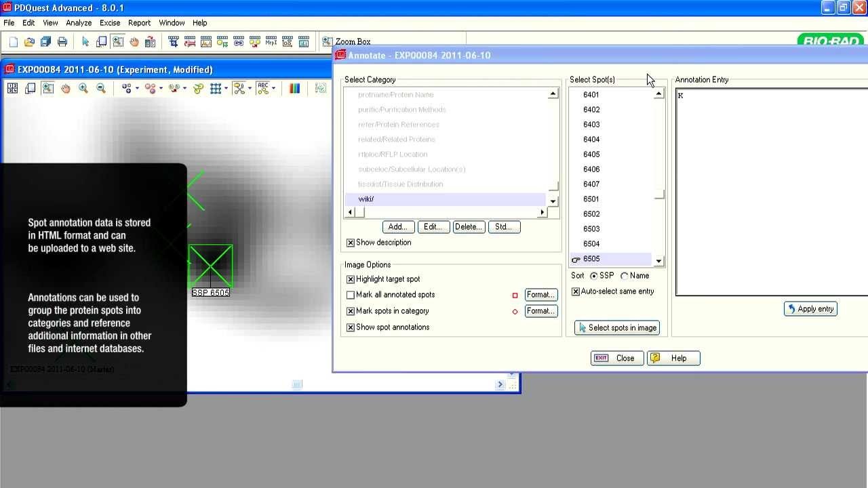Click the Add... category button
This screenshot has width=868, height=488.
(x=397, y=227)
